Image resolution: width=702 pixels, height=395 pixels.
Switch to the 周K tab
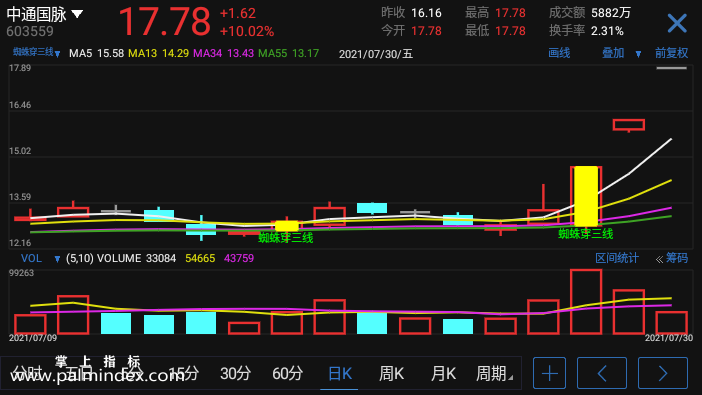point(391,373)
